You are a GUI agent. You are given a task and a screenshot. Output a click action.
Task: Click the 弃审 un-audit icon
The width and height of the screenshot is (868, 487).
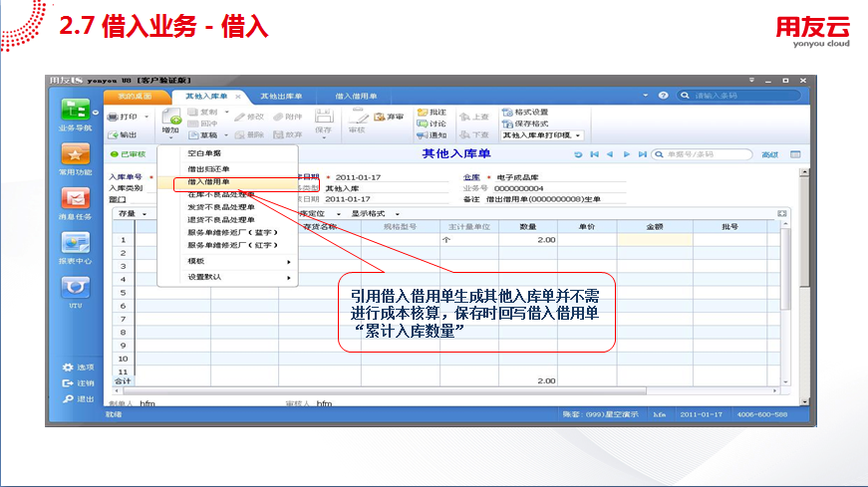pyautogui.click(x=380, y=117)
